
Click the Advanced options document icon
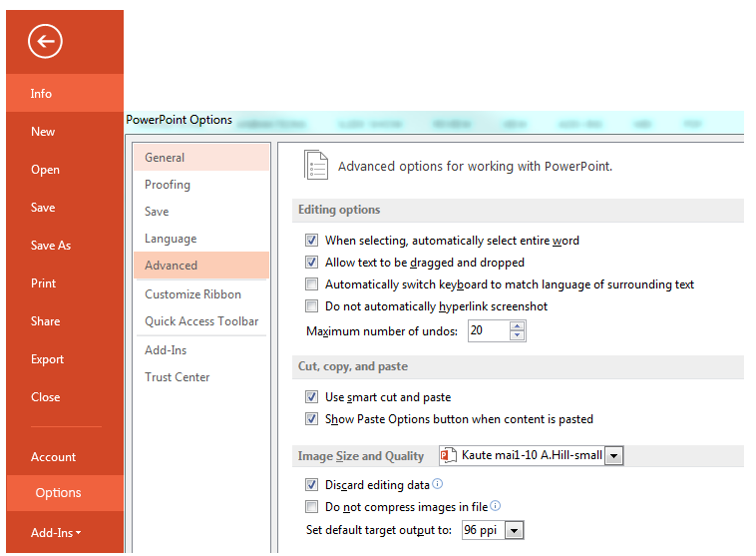316,165
